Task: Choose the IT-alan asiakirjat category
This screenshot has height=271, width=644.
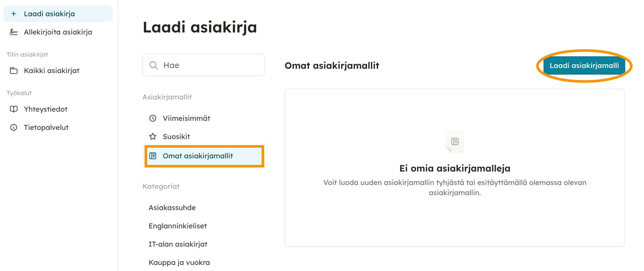Action: [178, 244]
